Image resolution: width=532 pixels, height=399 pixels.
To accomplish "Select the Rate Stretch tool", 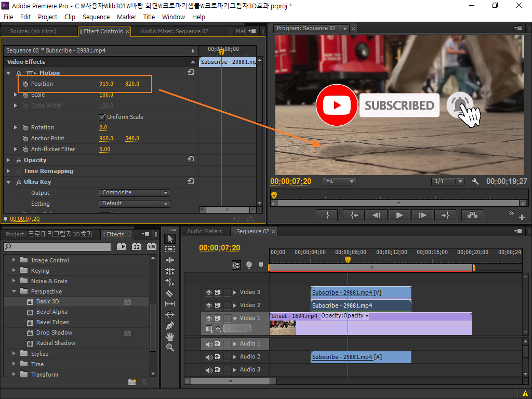I will [x=170, y=282].
